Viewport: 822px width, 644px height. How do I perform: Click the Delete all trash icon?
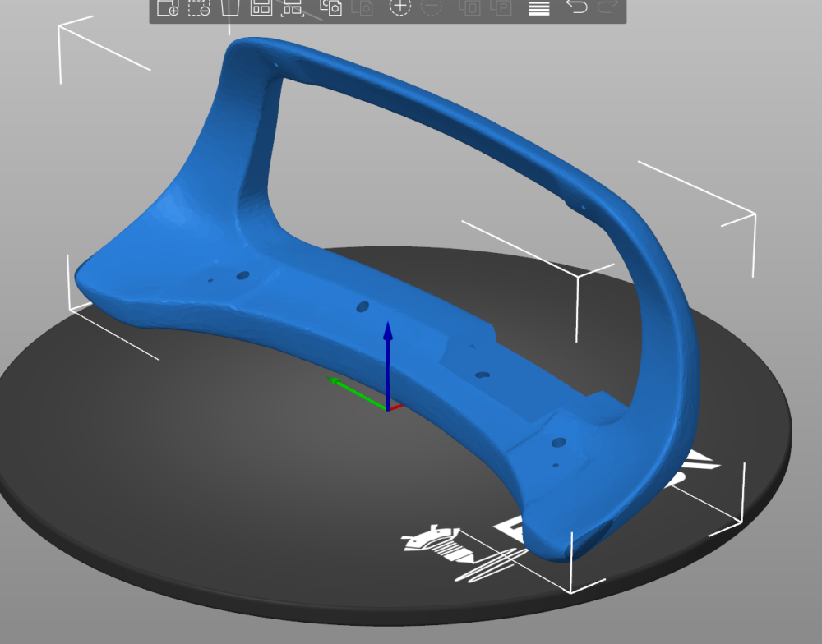(x=230, y=8)
